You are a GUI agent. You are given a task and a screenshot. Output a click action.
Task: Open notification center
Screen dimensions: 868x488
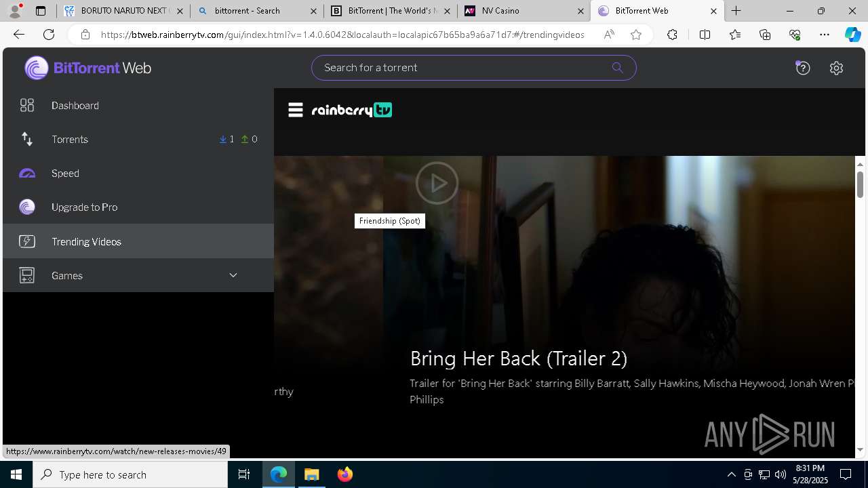pos(846,474)
